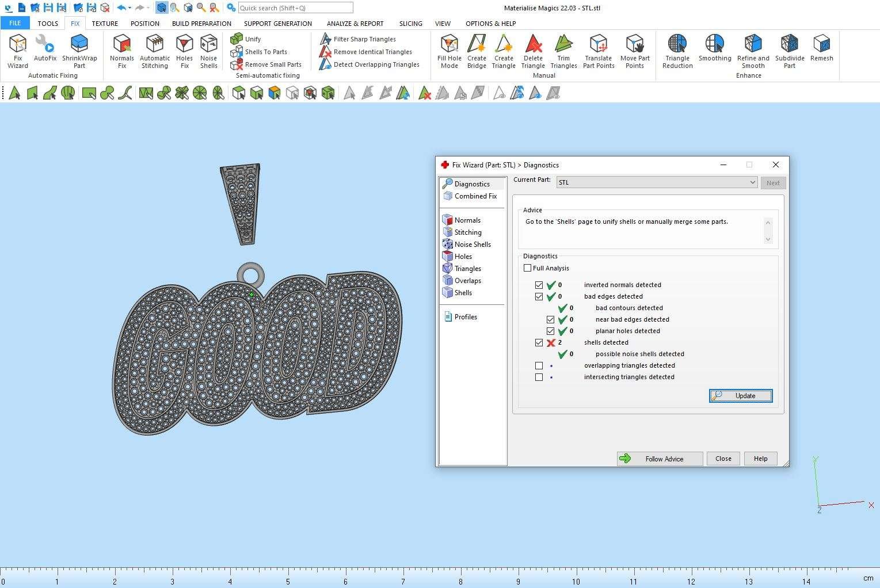Image resolution: width=880 pixels, height=588 pixels.
Task: Activate Fill Hole Mode
Action: click(x=449, y=51)
